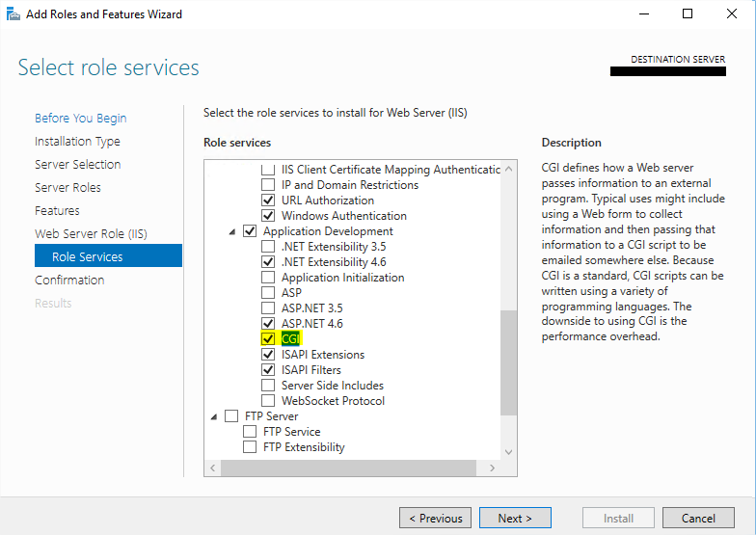Viewport: 756px width, 535px height.
Task: Click the Next button
Action: pos(515,518)
